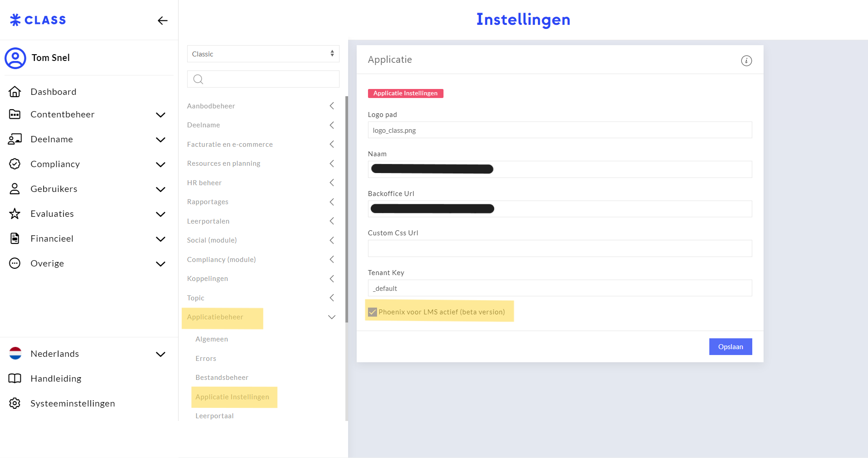This screenshot has width=868, height=458.
Task: Toggle Phoenix voor LMS actief checkbox
Action: (x=373, y=312)
